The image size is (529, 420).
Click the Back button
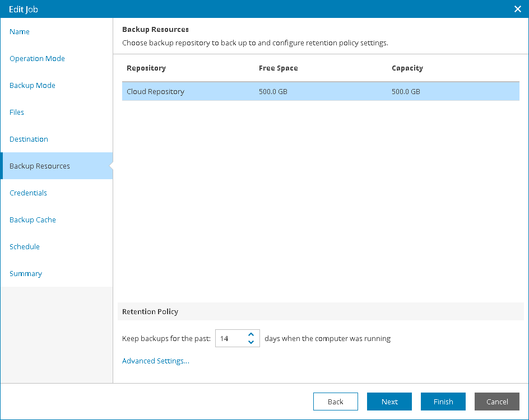pos(335,402)
